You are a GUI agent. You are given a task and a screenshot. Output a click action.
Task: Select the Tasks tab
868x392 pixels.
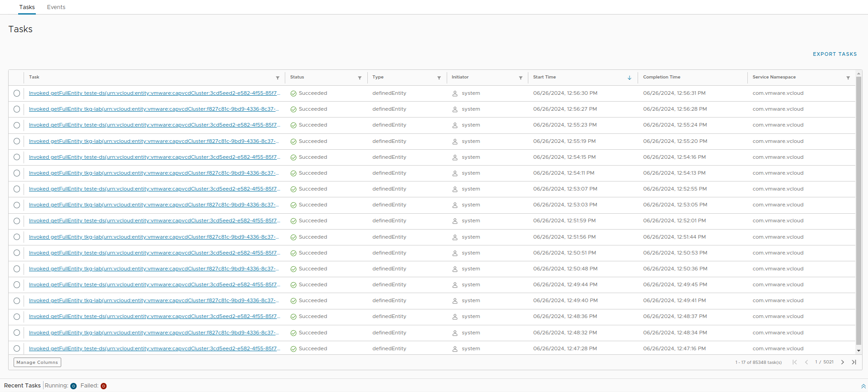tap(27, 7)
